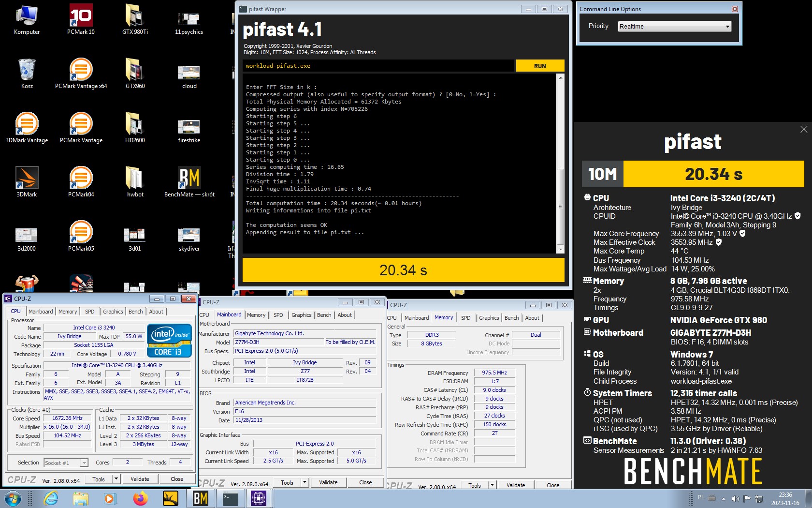The image size is (812, 508).
Task: Open the PCMark 10 desktop shortcut
Action: coord(81,19)
